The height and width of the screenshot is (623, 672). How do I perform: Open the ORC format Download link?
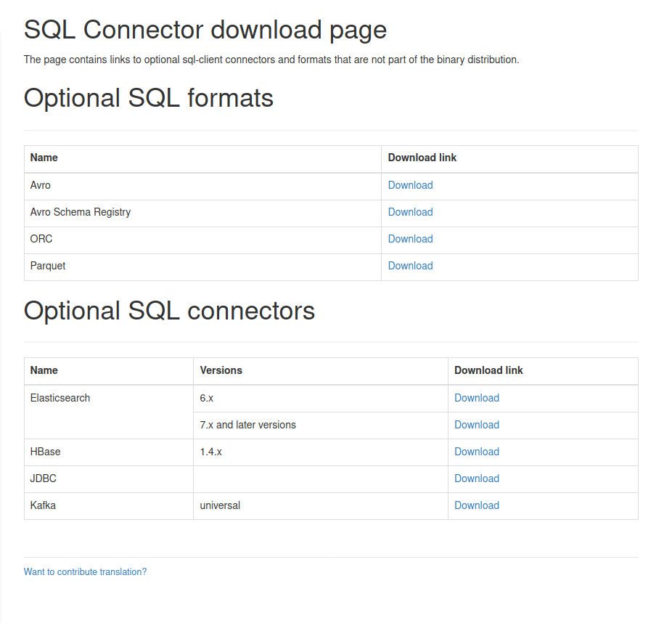[x=410, y=239]
